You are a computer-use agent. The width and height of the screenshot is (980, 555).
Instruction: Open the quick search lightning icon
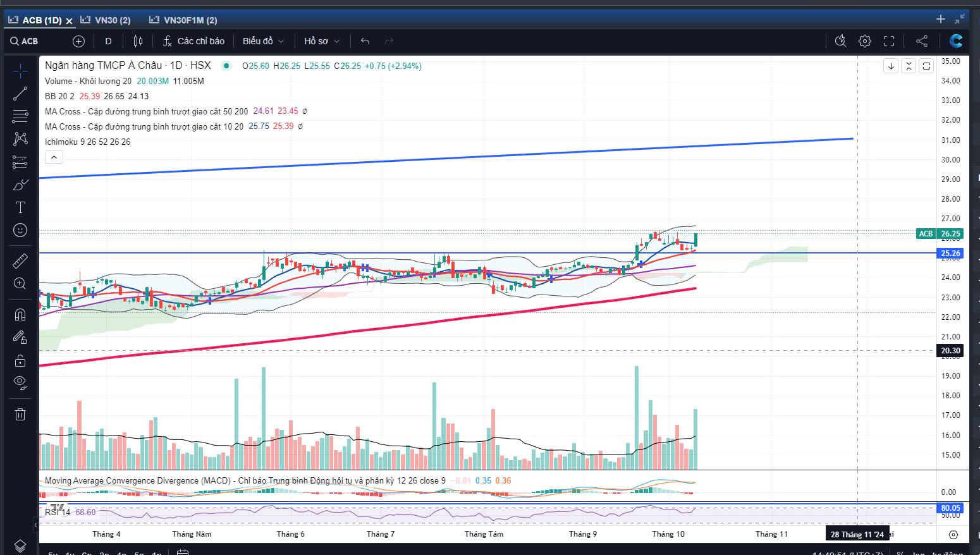(x=840, y=41)
